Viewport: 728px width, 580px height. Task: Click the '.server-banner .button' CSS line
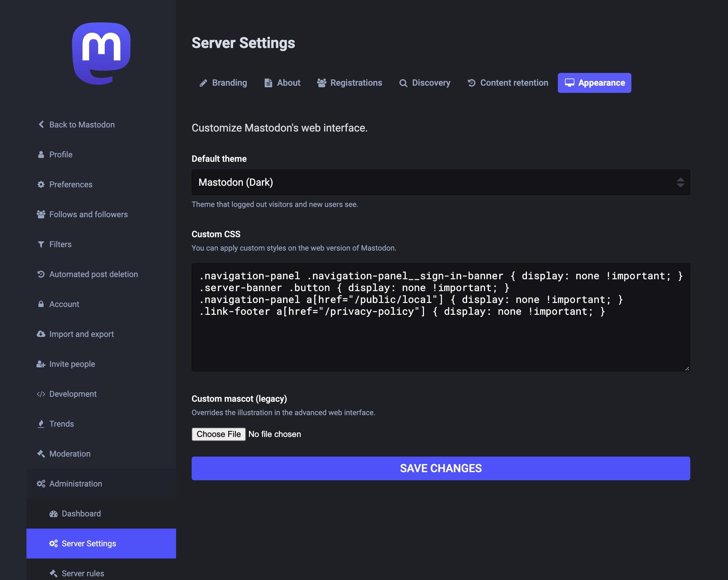tap(354, 288)
